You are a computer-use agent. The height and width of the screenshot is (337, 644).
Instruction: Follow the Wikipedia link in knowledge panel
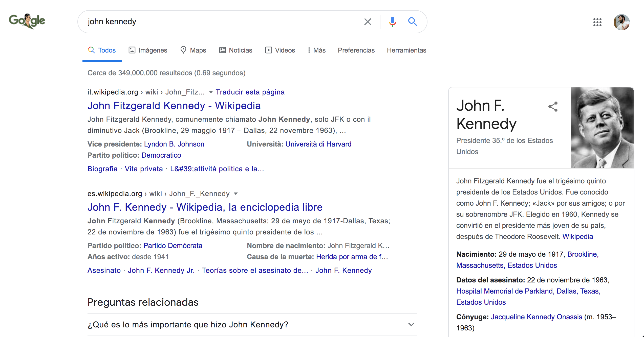pos(577,236)
